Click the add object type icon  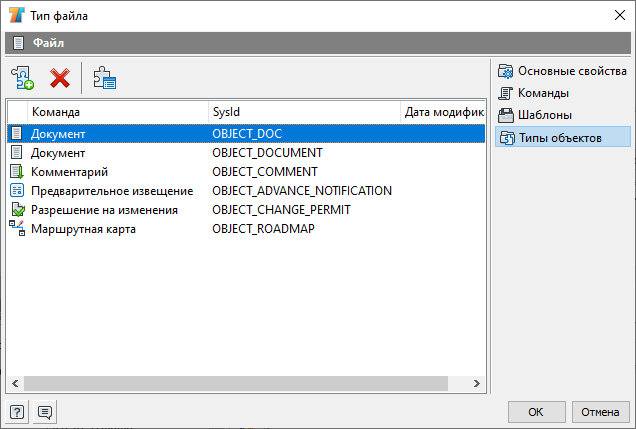(x=23, y=78)
